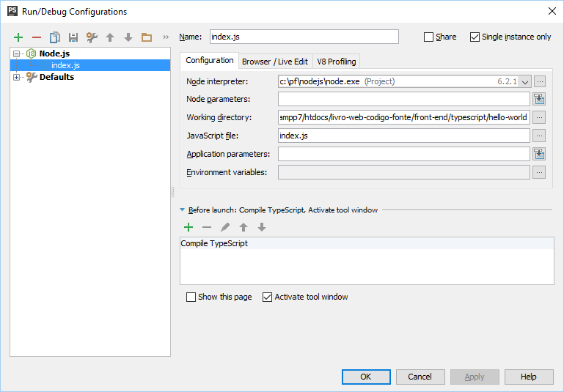Add a before-launch task with the plus icon
The image size is (564, 392).
coord(188,228)
